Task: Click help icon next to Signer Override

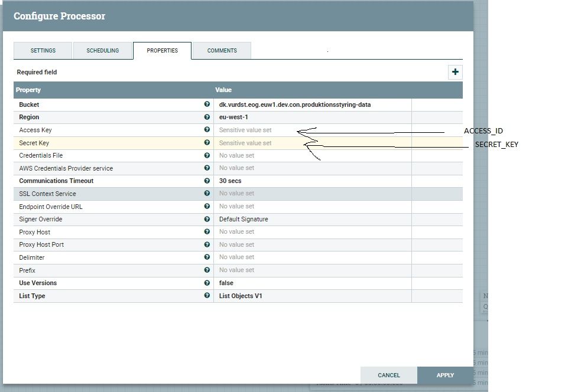Action: coord(207,219)
